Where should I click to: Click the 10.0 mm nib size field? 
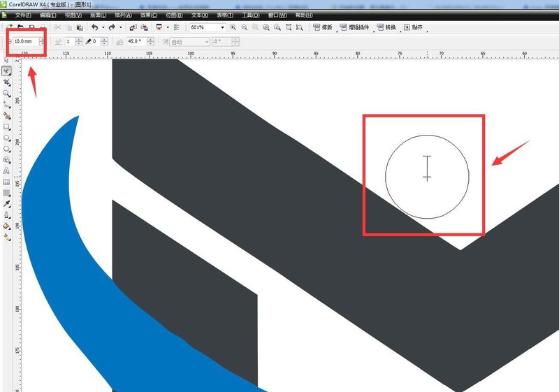[24, 41]
